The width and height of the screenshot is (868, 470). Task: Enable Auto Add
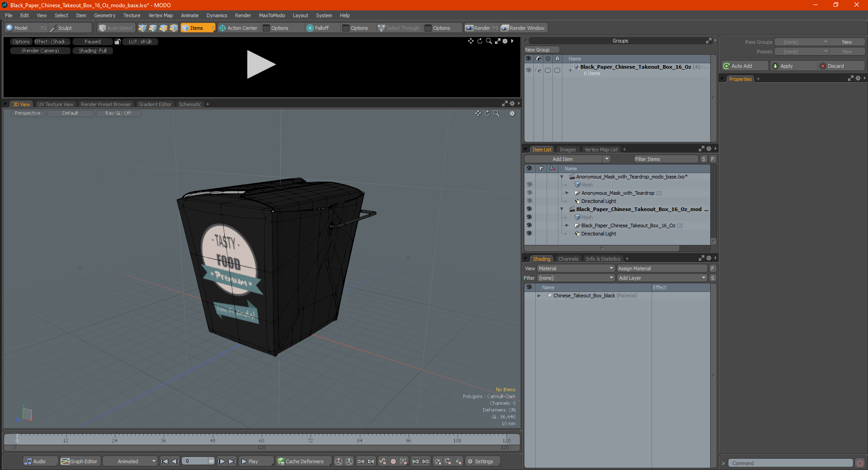[x=745, y=66]
